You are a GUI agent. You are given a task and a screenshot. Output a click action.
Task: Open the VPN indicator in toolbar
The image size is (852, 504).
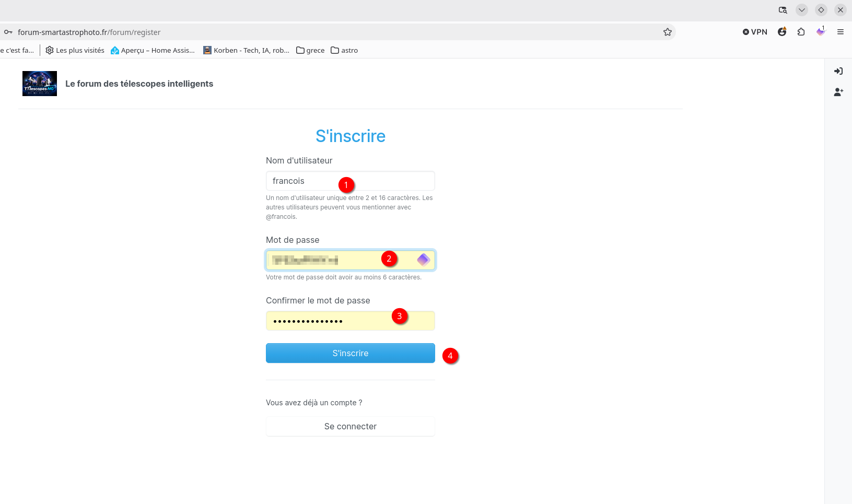click(755, 32)
